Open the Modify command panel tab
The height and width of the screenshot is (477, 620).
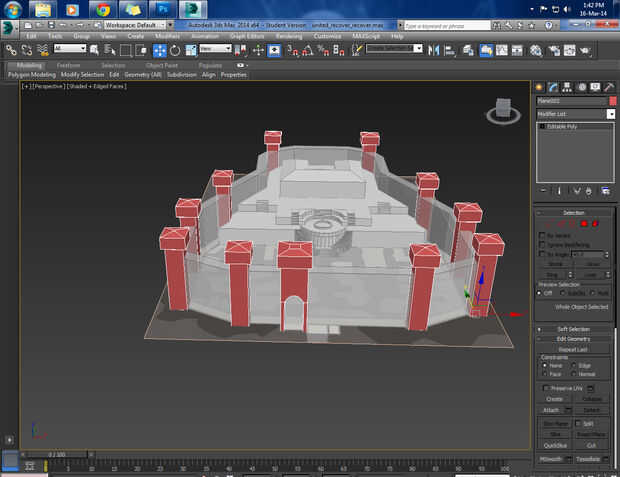553,87
